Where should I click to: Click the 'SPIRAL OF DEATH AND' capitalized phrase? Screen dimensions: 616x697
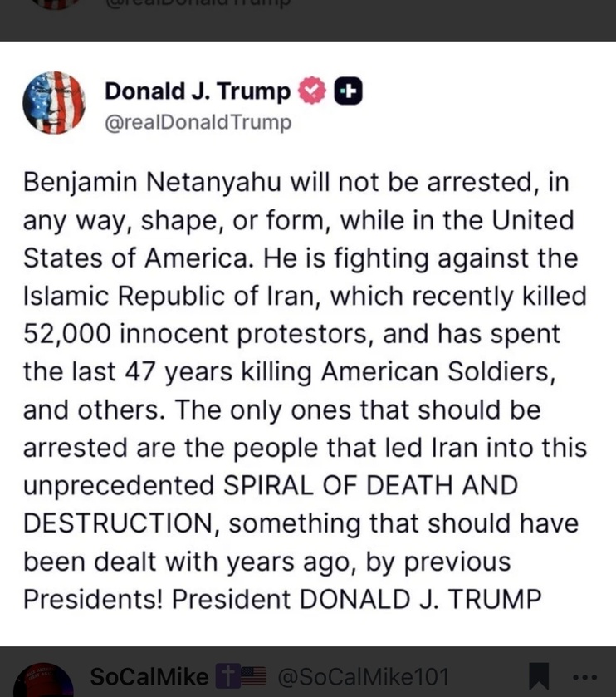370,485
